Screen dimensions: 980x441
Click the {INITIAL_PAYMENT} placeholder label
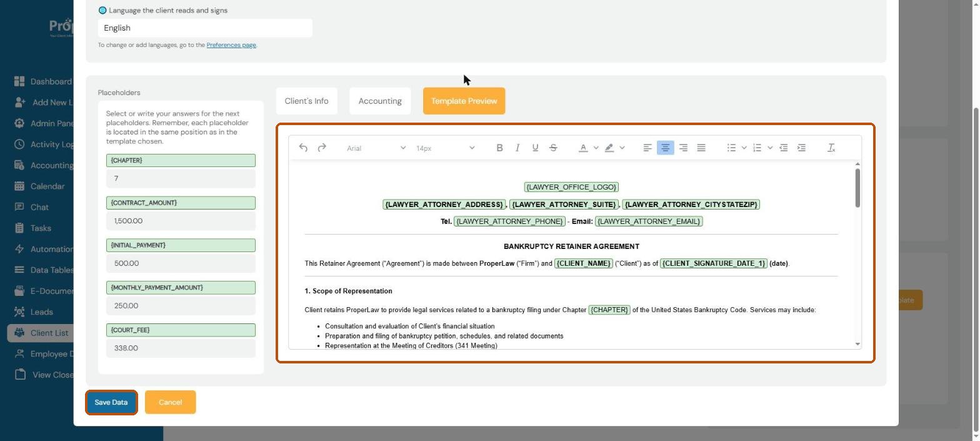click(x=181, y=245)
